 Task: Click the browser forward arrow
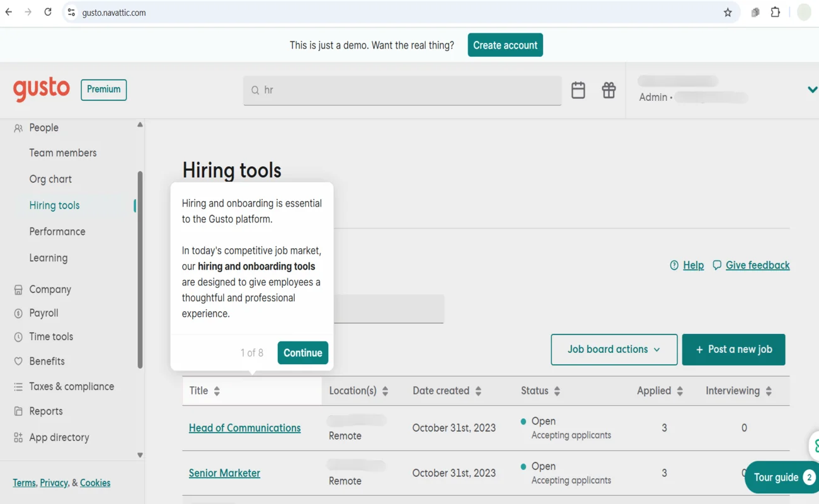point(28,12)
